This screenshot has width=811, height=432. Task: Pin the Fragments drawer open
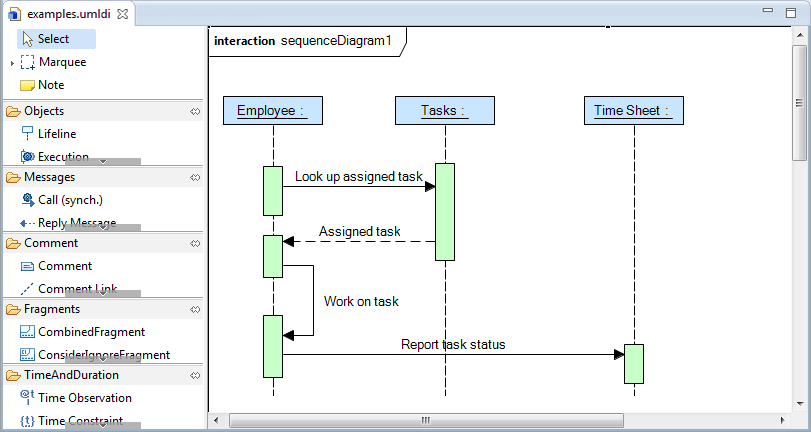point(195,309)
